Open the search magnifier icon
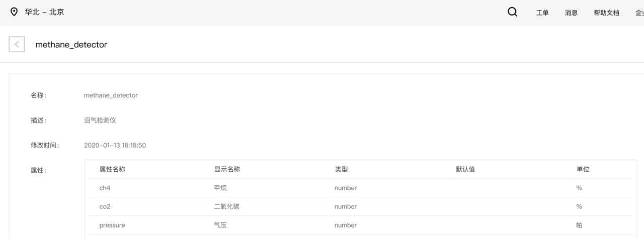 pos(512,12)
